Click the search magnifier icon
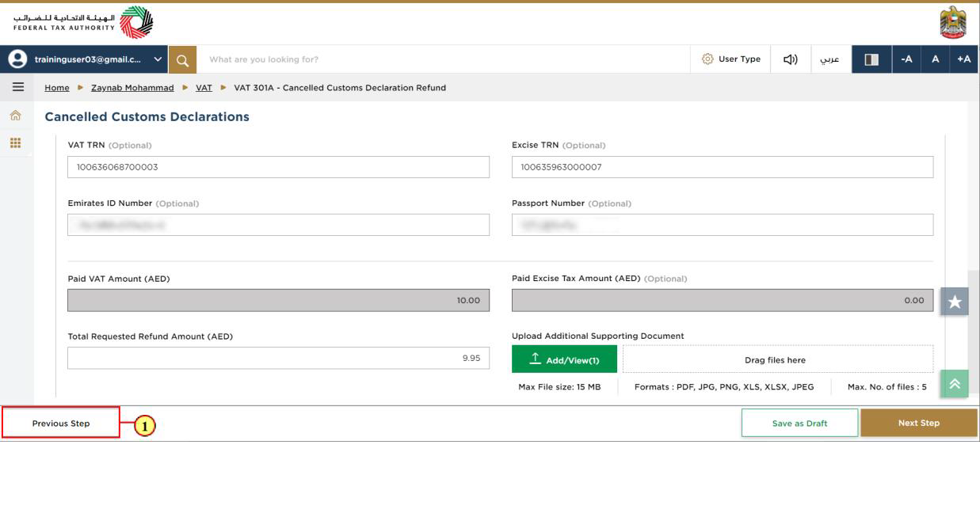The image size is (980, 513). [182, 59]
